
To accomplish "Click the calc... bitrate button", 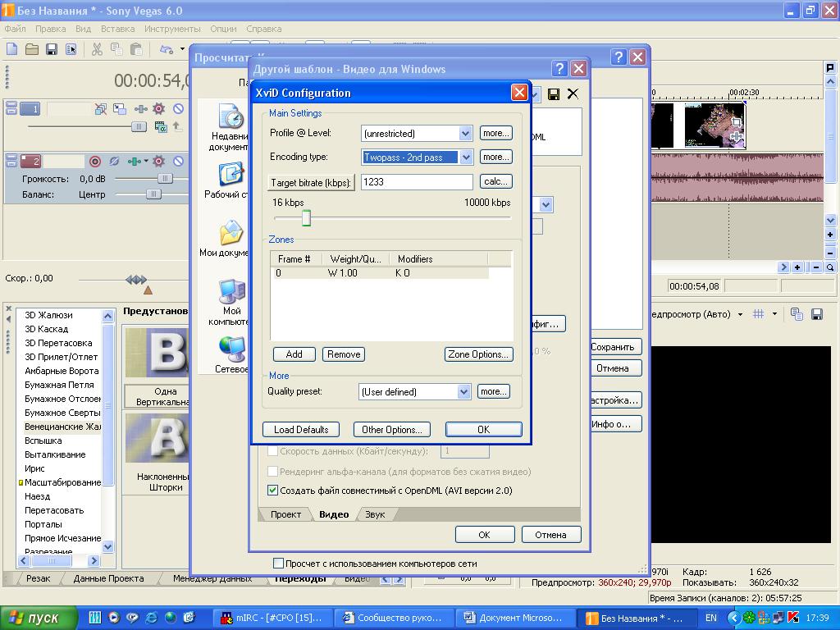I will coord(495,181).
